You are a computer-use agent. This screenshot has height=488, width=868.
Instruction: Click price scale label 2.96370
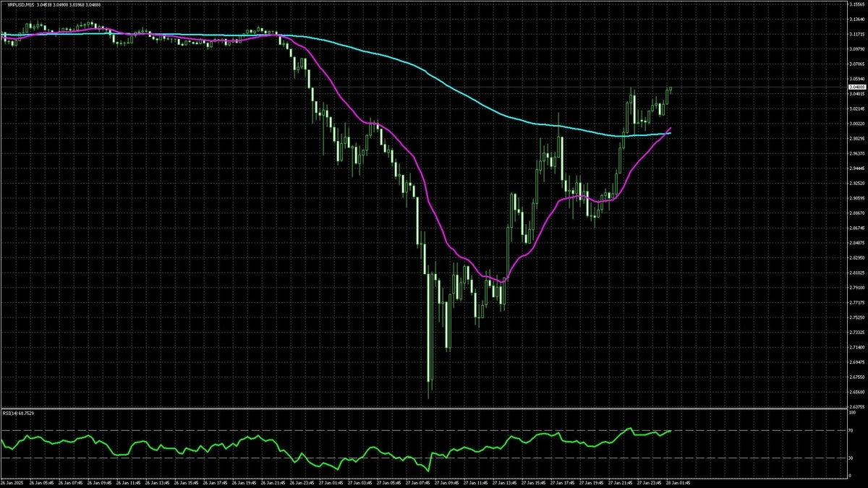pos(856,153)
